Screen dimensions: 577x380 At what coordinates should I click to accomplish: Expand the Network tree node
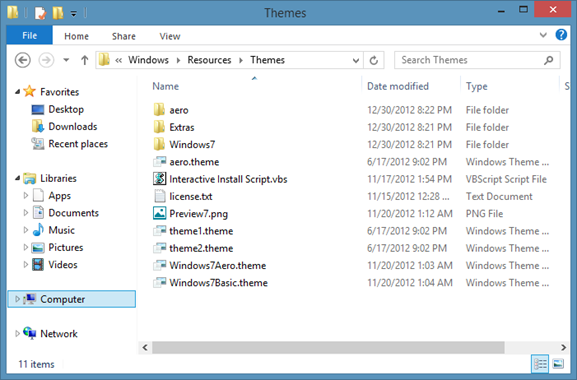coord(17,334)
